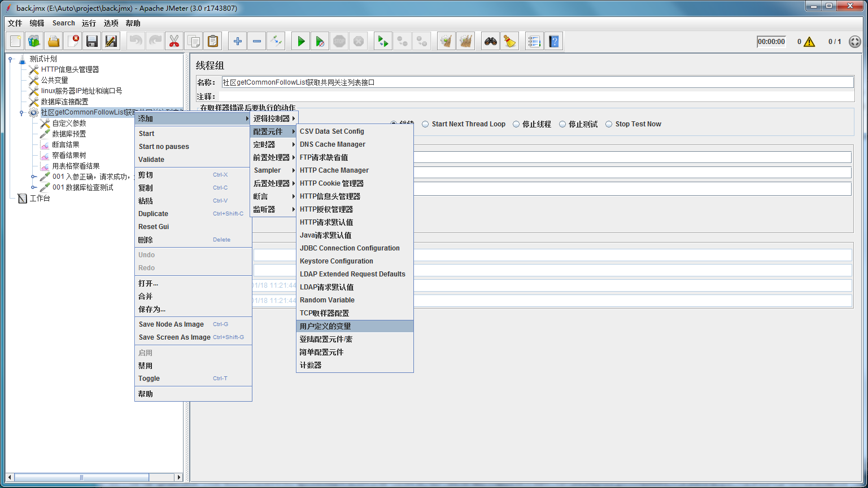The width and height of the screenshot is (868, 488).
Task: Select the 工作台 tree item
Action: [x=40, y=198]
